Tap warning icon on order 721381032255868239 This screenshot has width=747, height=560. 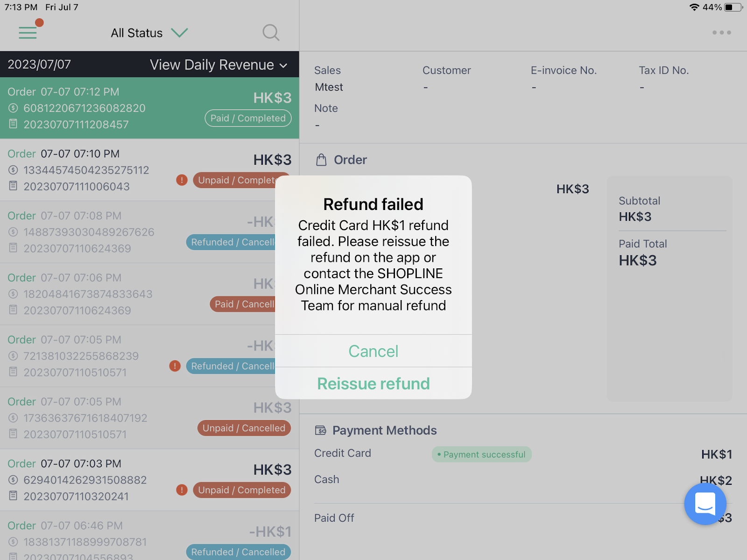(x=175, y=366)
